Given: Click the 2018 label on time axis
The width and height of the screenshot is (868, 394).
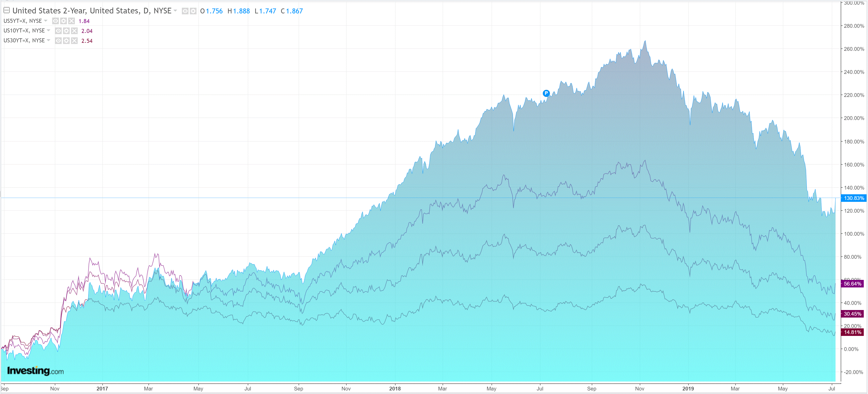Looking at the screenshot, I should 395,388.
